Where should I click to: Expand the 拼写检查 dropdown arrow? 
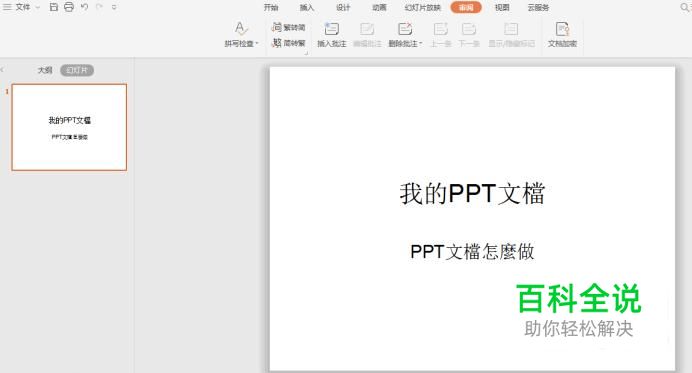257,43
